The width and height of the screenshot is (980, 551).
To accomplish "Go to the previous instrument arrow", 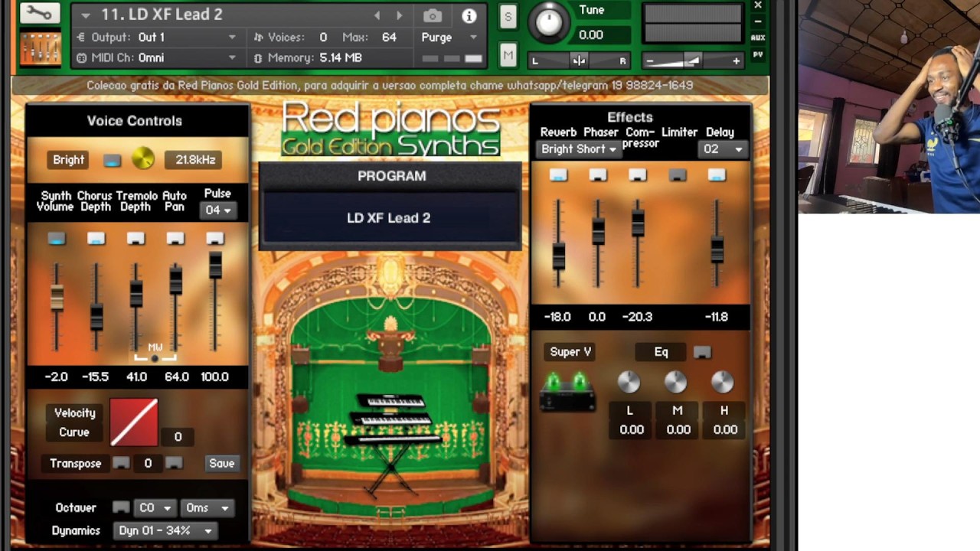I will tap(377, 15).
